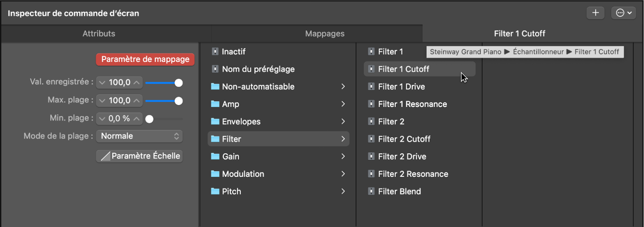This screenshot has height=227, width=644.
Task: Increase Max. plage value with up arrow
Action: click(x=136, y=101)
